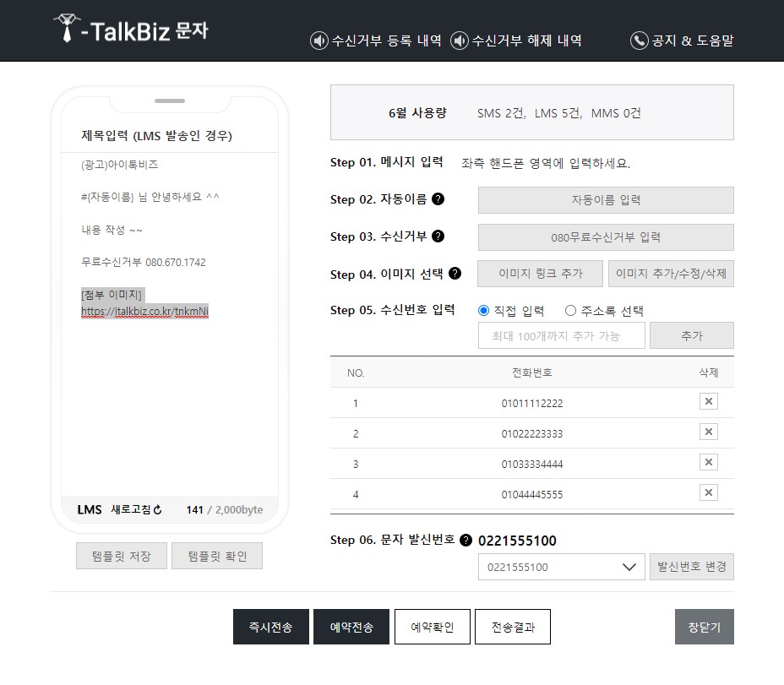Click 예약확인 button
784x685 pixels.
click(433, 627)
